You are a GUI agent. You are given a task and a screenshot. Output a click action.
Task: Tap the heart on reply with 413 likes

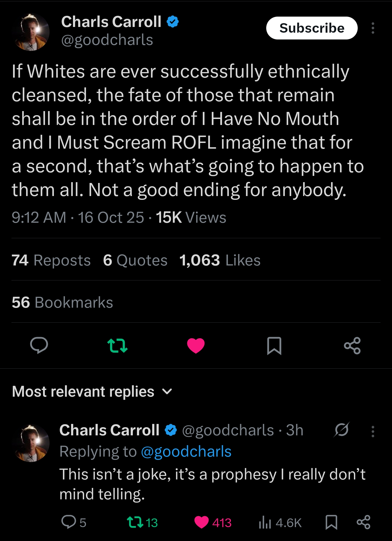click(213, 522)
